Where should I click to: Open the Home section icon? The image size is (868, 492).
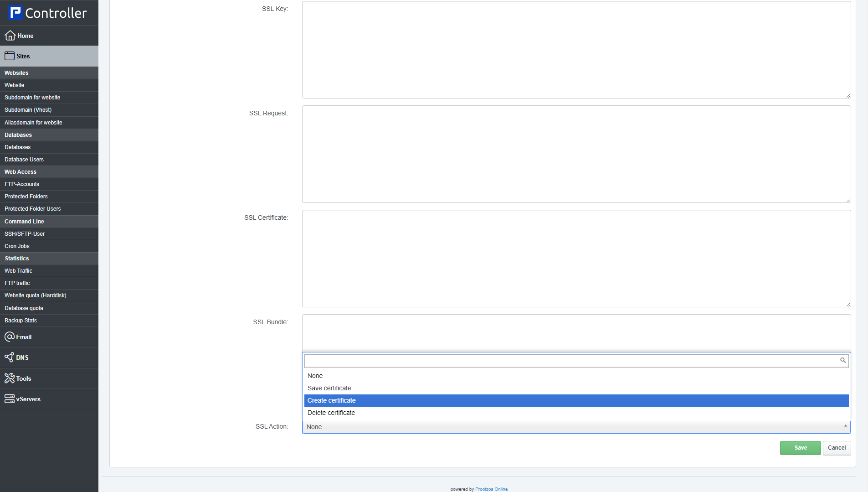pyautogui.click(x=10, y=36)
